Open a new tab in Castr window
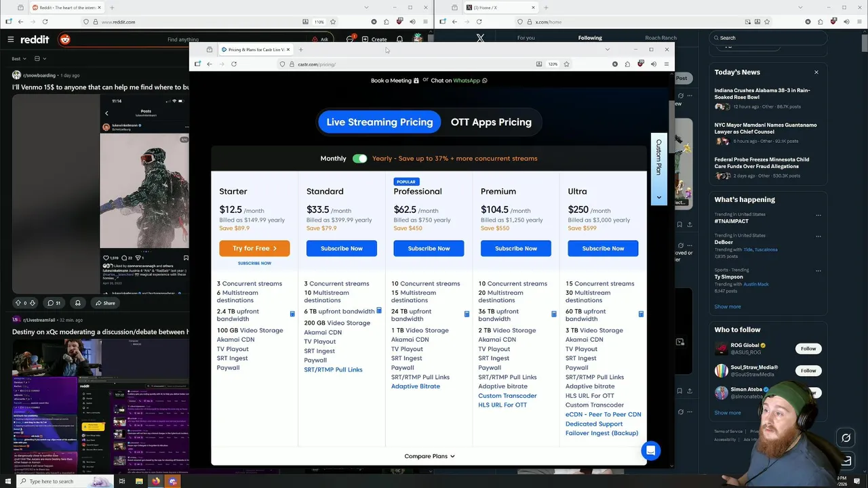The width and height of the screenshot is (868, 488). click(x=301, y=49)
